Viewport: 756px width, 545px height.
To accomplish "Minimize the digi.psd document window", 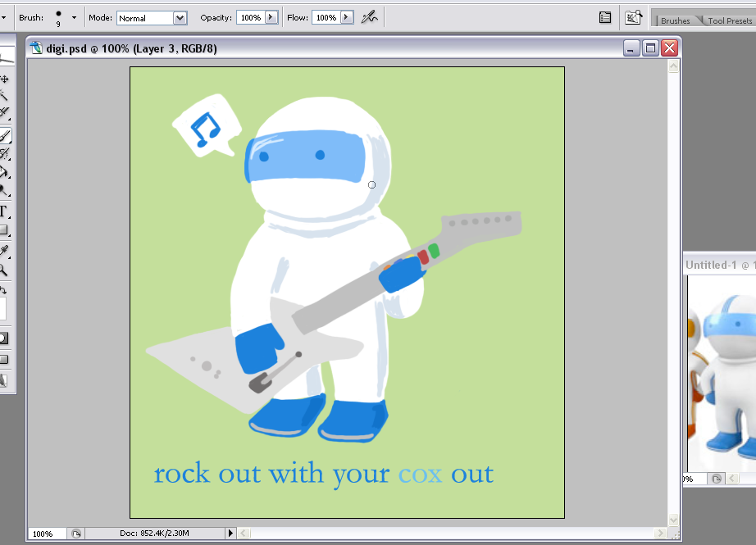I will (x=631, y=48).
